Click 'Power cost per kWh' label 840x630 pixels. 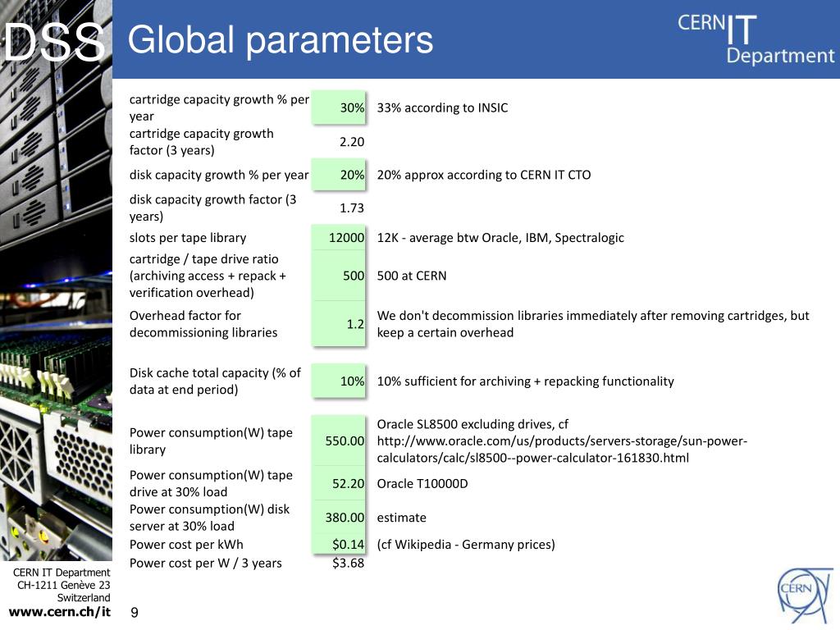click(x=186, y=545)
